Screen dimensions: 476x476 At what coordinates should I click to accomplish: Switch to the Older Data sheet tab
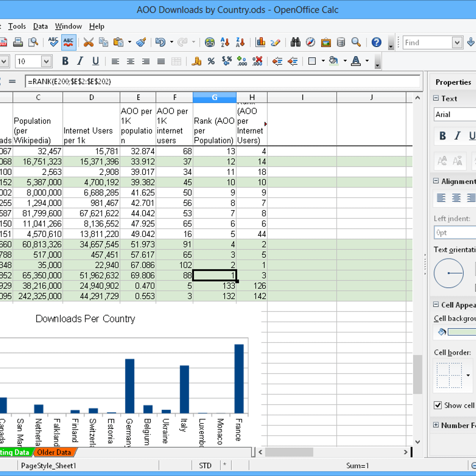point(54,452)
